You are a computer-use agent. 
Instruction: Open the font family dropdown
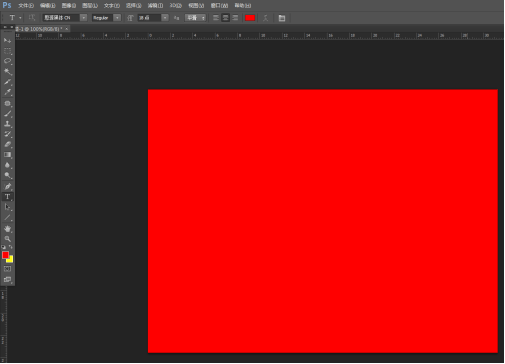[83, 18]
